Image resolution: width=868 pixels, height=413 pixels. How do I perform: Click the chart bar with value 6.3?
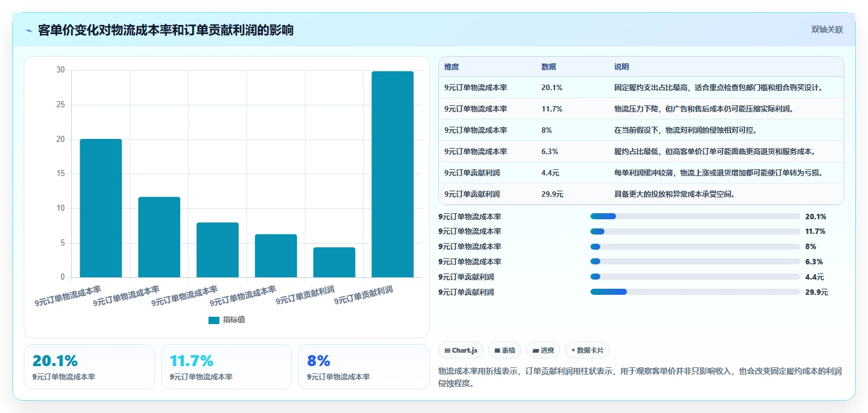point(276,256)
